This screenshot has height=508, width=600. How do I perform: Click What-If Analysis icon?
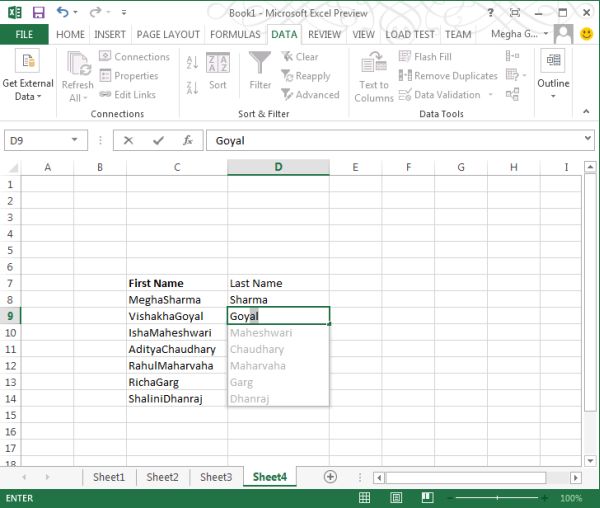pyautogui.click(x=512, y=75)
